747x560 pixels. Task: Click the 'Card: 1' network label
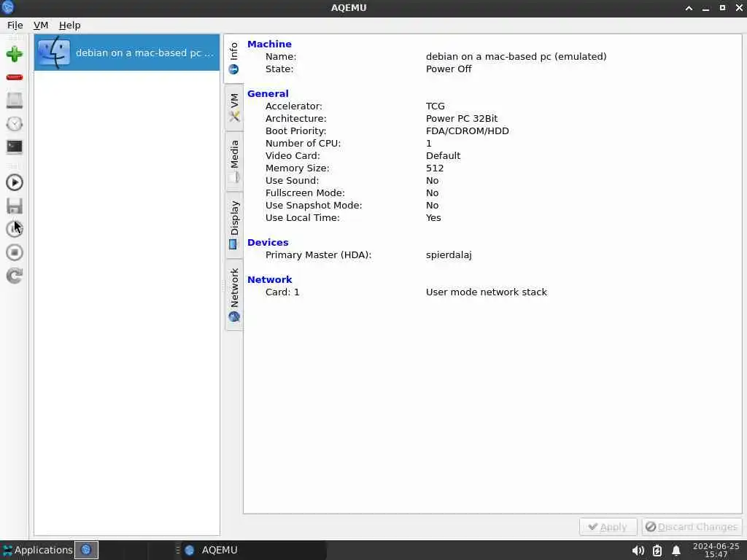pos(282,292)
